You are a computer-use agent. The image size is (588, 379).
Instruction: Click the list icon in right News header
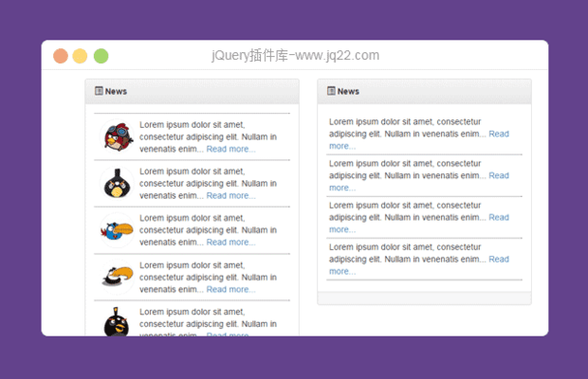(x=331, y=91)
